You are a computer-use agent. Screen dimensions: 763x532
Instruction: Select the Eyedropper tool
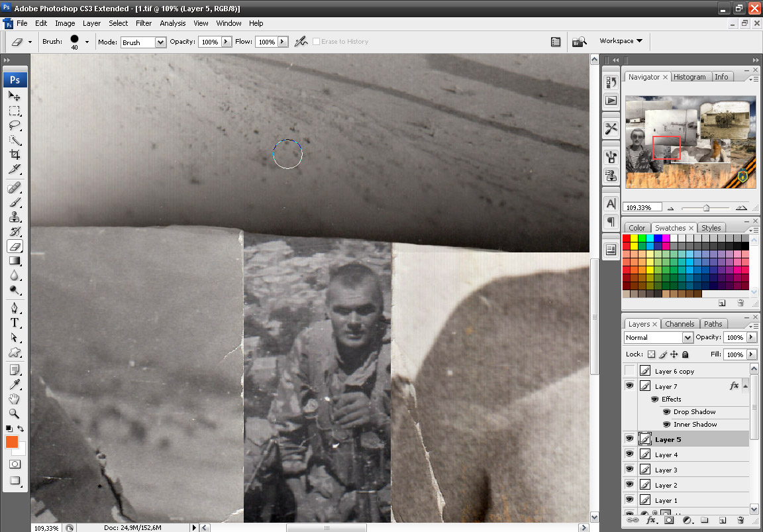tap(15, 384)
